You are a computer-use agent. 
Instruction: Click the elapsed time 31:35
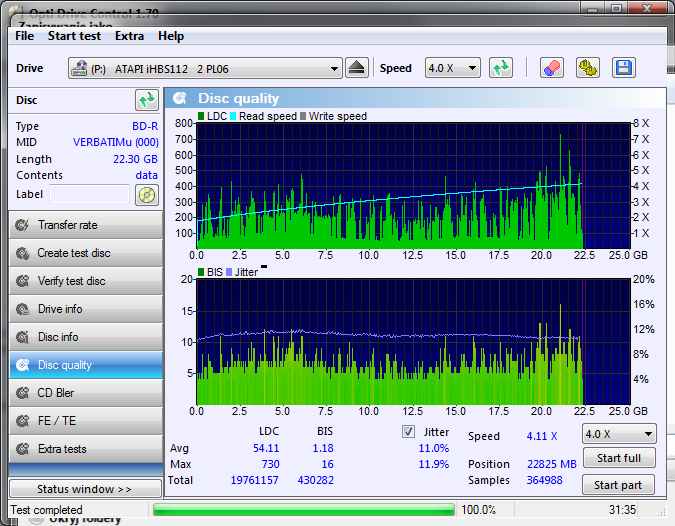click(622, 510)
